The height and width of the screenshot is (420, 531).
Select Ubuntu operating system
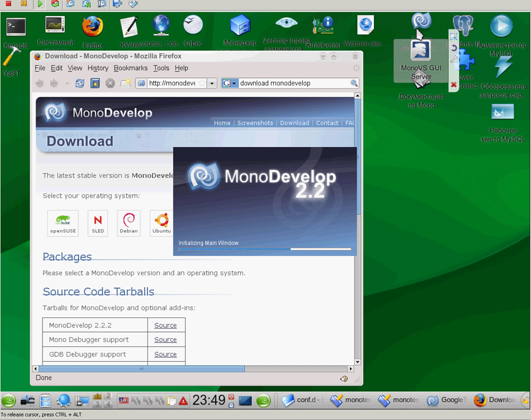162,223
